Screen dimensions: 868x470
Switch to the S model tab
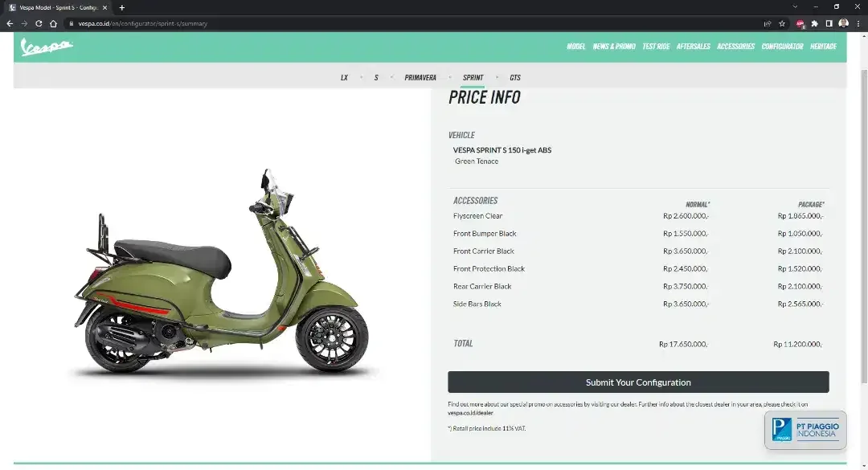pyautogui.click(x=376, y=77)
